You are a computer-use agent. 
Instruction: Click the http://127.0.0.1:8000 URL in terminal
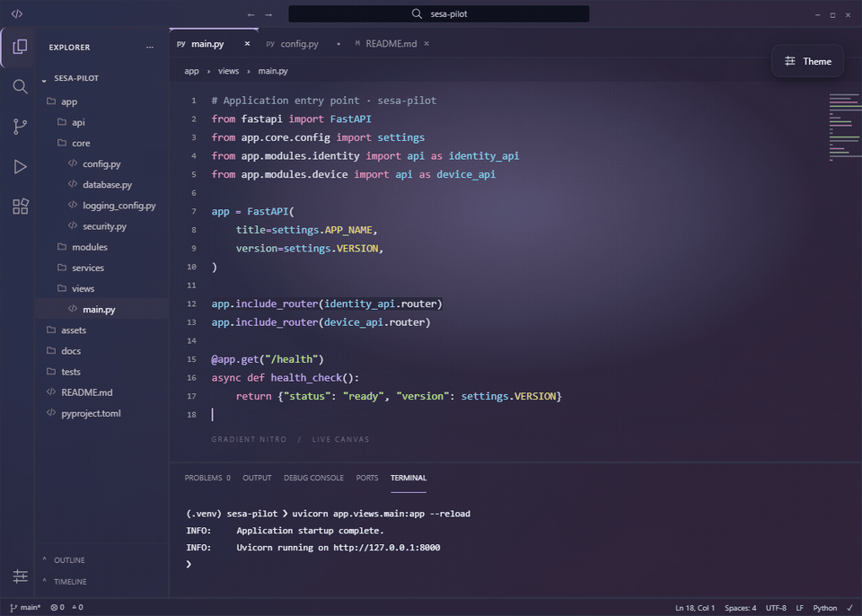tap(386, 547)
